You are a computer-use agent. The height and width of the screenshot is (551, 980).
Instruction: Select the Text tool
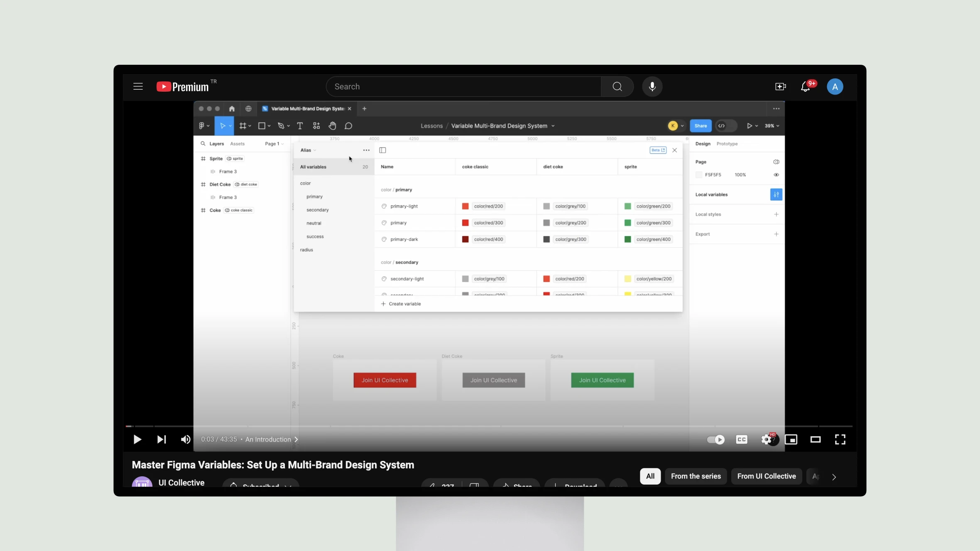tap(300, 126)
